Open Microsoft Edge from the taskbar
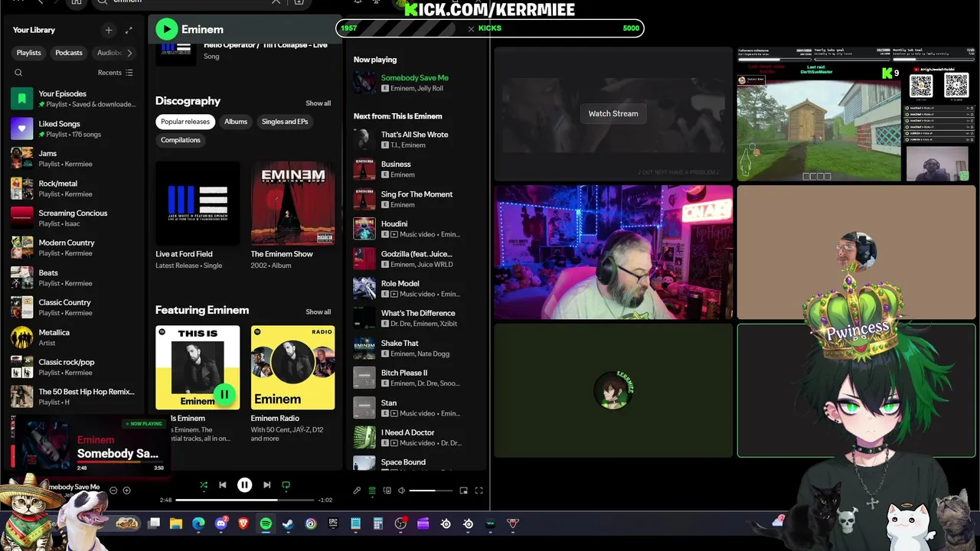This screenshot has height=551, width=980. point(198,523)
